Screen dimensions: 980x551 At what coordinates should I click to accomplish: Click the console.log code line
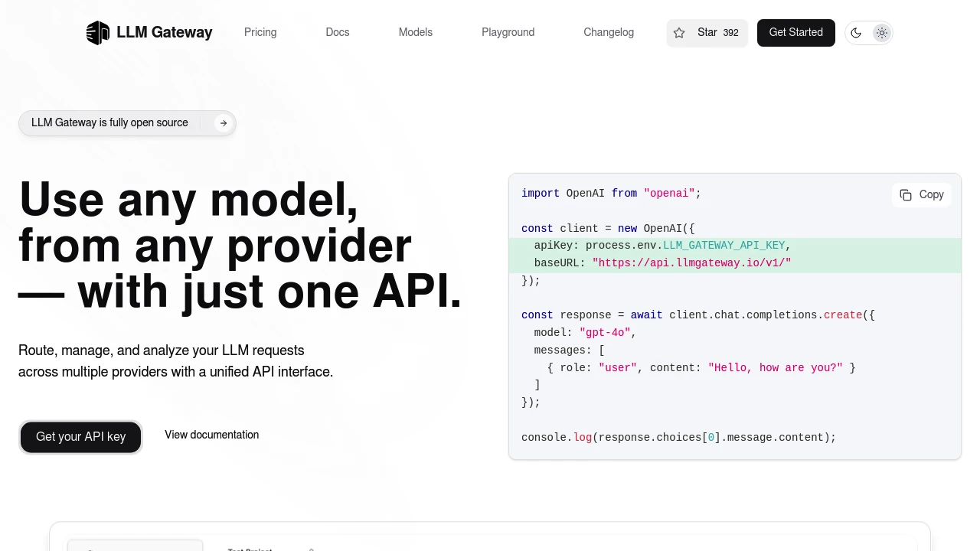678,438
